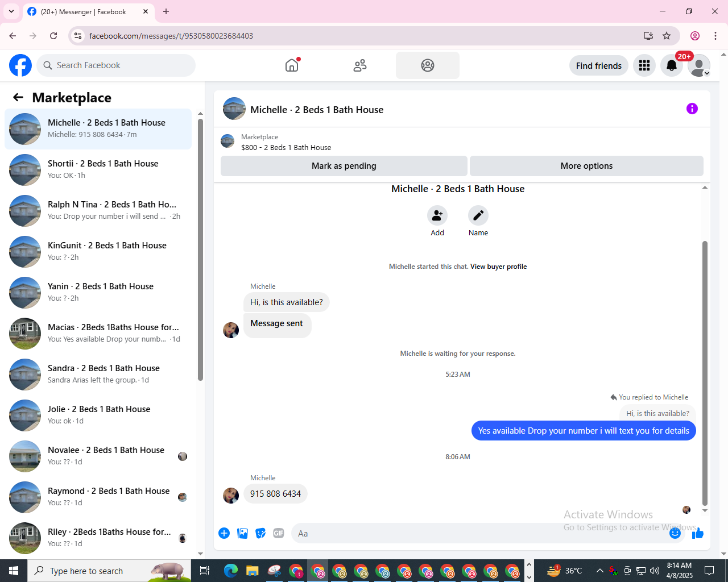The image size is (728, 582).
Task: Open Macias 2Beds 1Baths House conversation
Action: click(98, 334)
